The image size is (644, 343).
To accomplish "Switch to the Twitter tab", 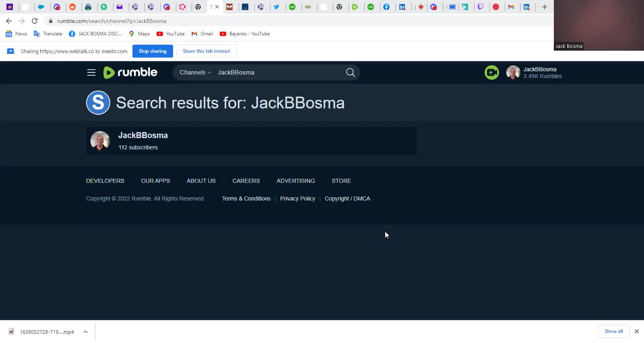I will [x=277, y=7].
